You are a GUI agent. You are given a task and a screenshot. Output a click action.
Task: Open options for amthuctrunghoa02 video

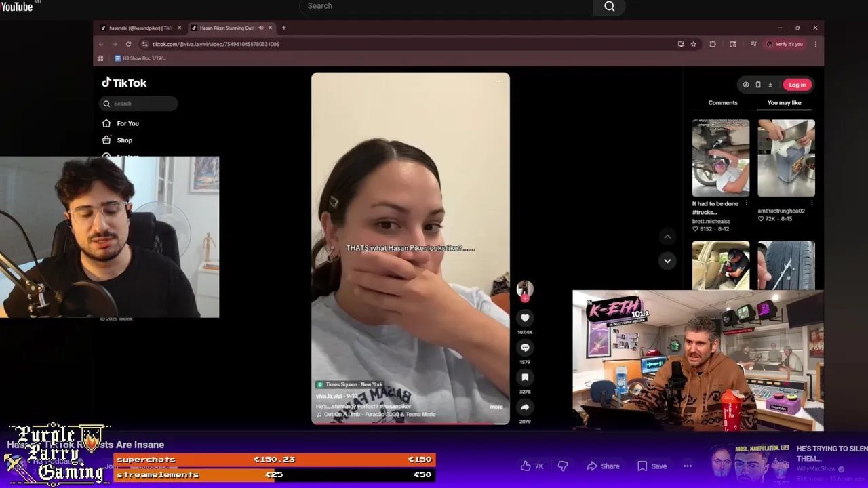tap(812, 203)
